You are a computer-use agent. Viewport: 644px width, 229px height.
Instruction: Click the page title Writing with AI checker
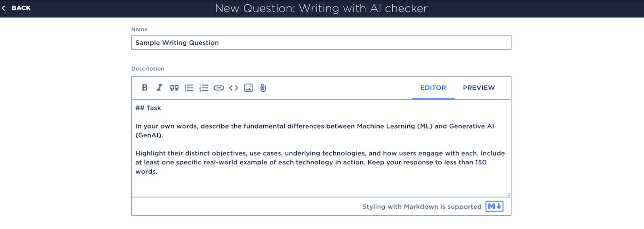pos(363,8)
